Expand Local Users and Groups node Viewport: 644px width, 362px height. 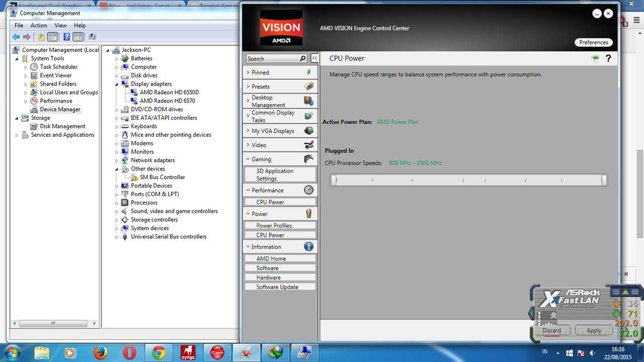click(x=26, y=93)
